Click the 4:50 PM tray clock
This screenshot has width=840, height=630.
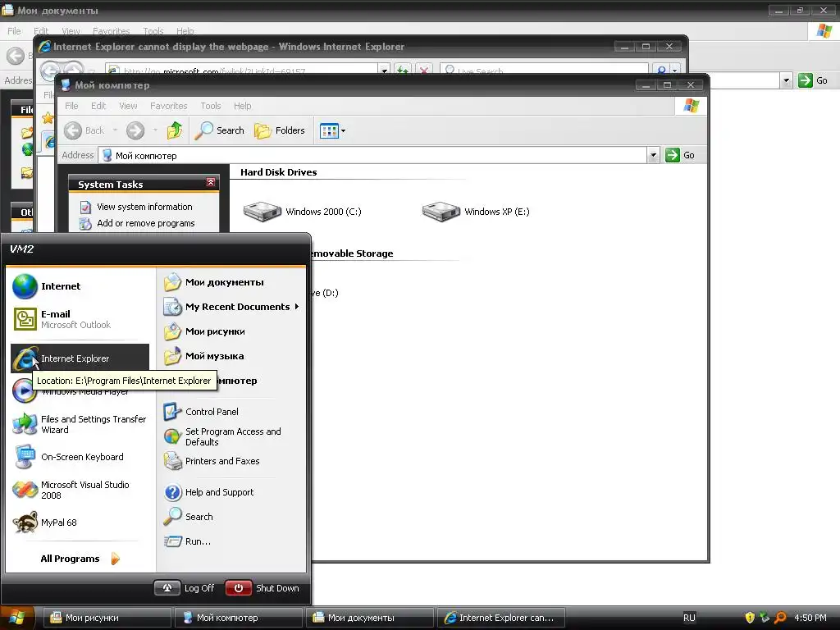point(810,618)
